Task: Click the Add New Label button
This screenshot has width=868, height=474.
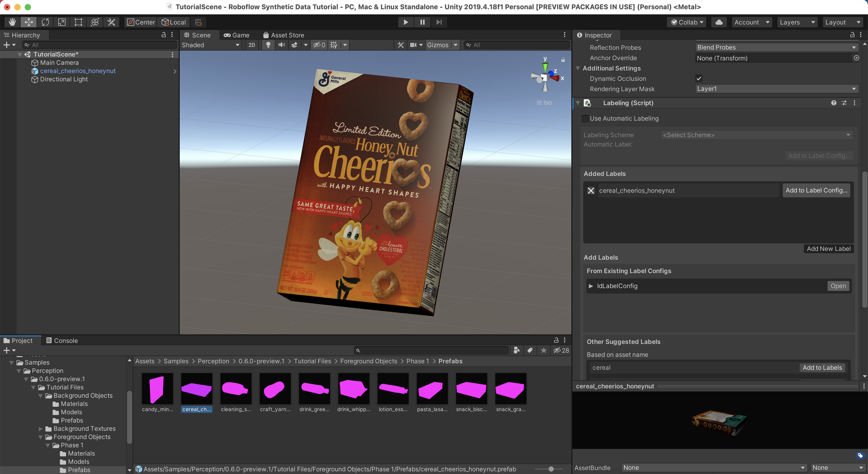Action: 828,249
